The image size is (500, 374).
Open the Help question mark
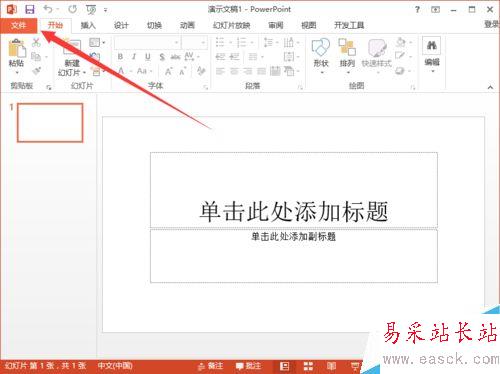pos(417,10)
